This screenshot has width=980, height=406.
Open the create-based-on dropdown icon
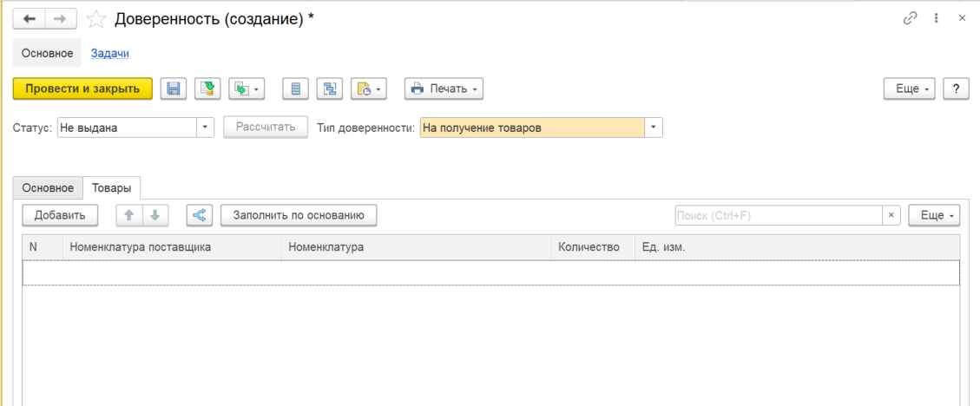point(247,88)
